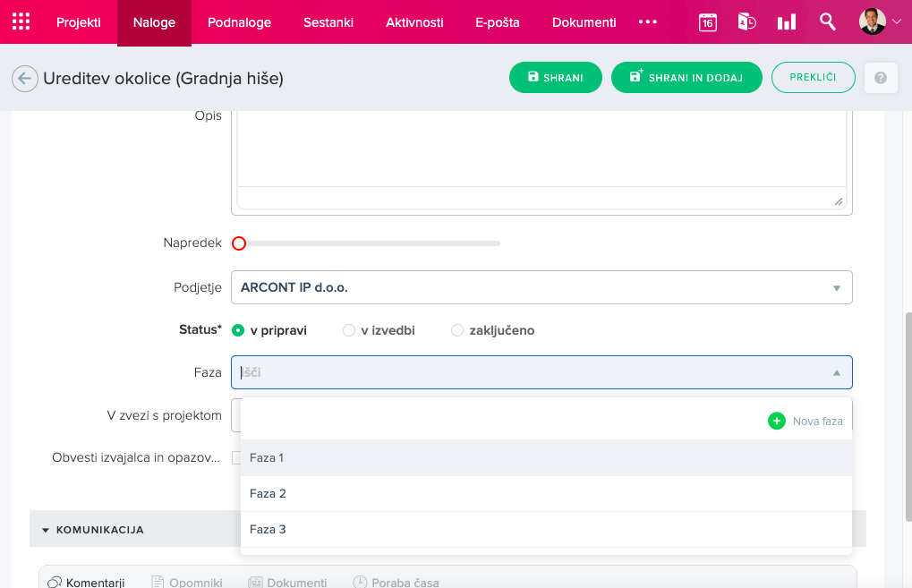Screen dimensions: 912x588
Task: Pick 'Faza 2' from the list
Action: pos(268,493)
